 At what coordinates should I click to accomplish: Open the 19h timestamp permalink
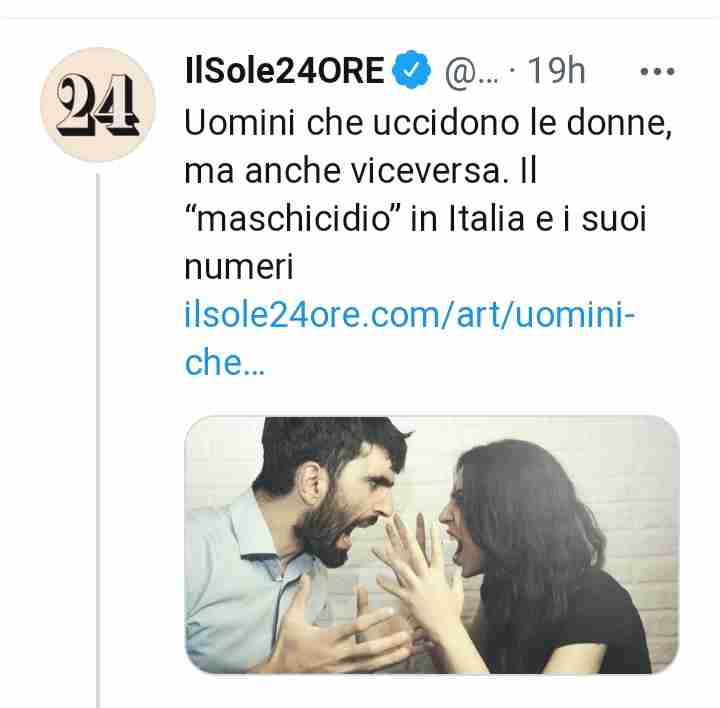click(x=556, y=70)
